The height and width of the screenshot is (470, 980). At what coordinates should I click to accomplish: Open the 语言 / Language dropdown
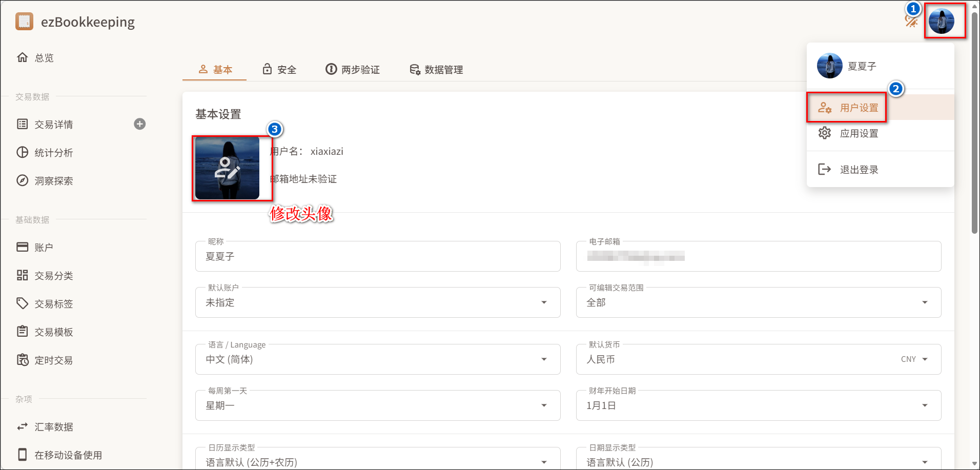click(377, 359)
